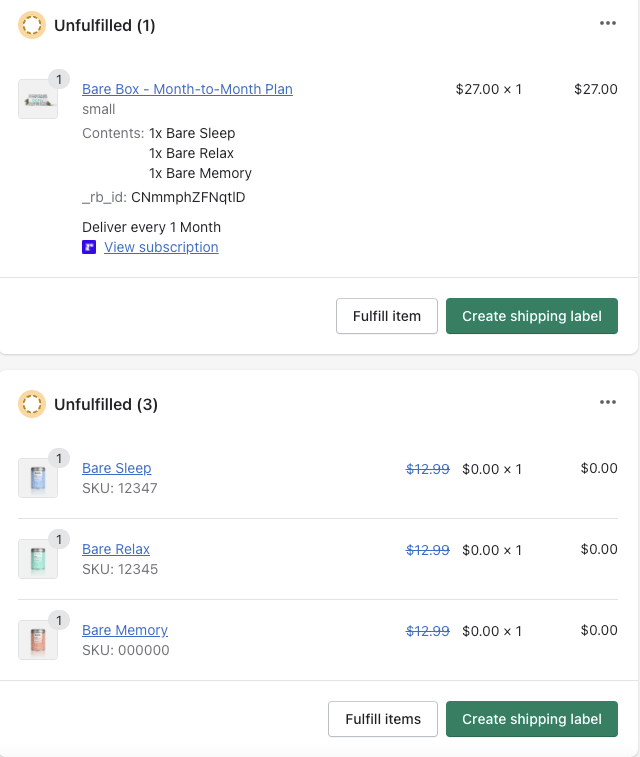Screen dimensions: 640x757
Task: Click the quantity badge on the Bare Box thumbnail
Action: click(x=58, y=80)
